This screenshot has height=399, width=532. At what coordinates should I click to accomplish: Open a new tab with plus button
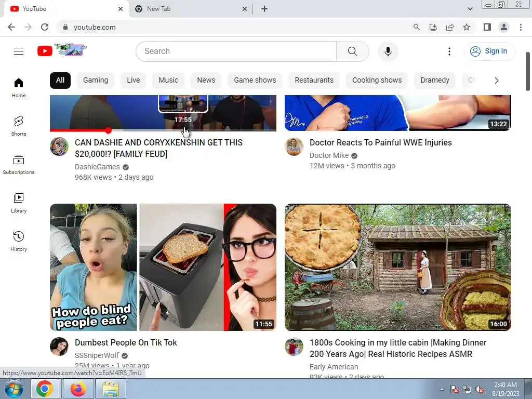(x=264, y=9)
